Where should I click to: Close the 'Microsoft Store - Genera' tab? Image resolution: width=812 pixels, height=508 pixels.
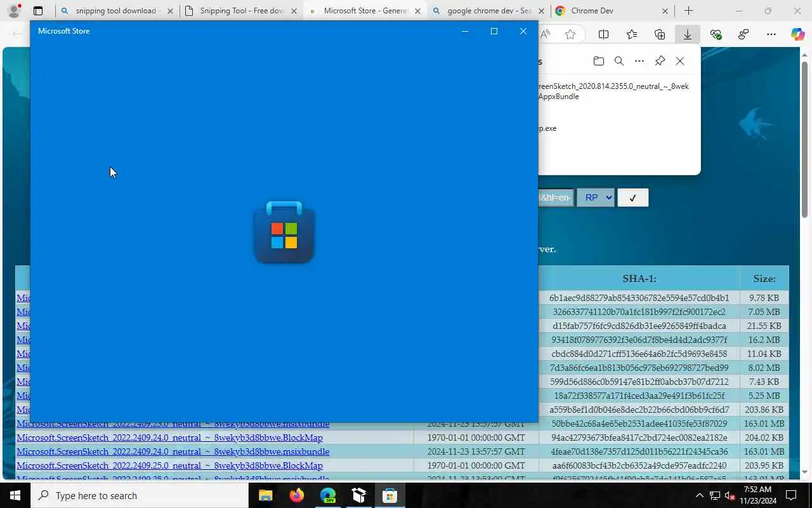[x=417, y=11]
